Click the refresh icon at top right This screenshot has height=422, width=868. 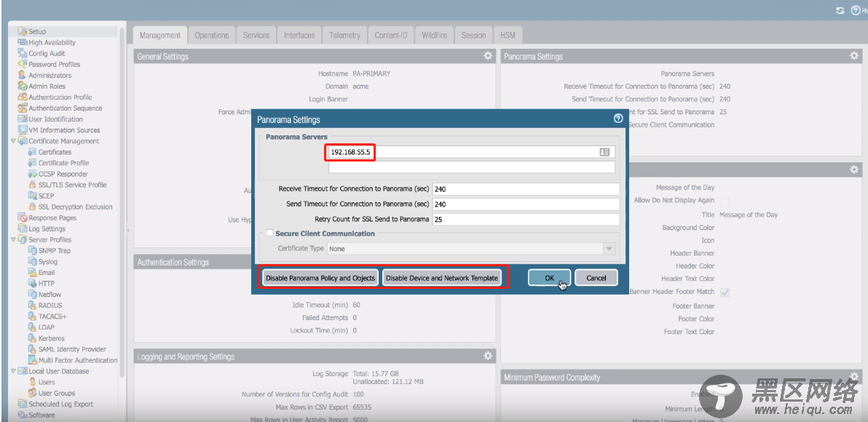tap(840, 10)
